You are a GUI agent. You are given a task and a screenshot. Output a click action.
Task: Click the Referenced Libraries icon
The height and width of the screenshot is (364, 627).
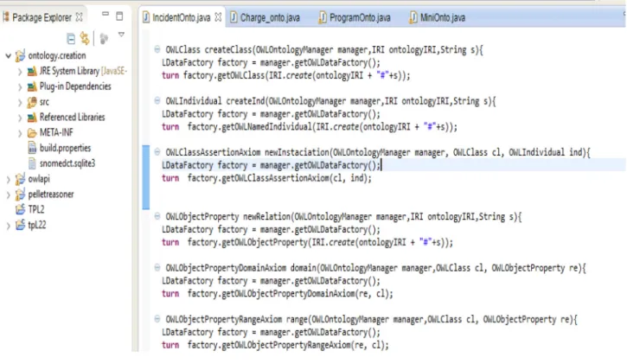(32, 118)
